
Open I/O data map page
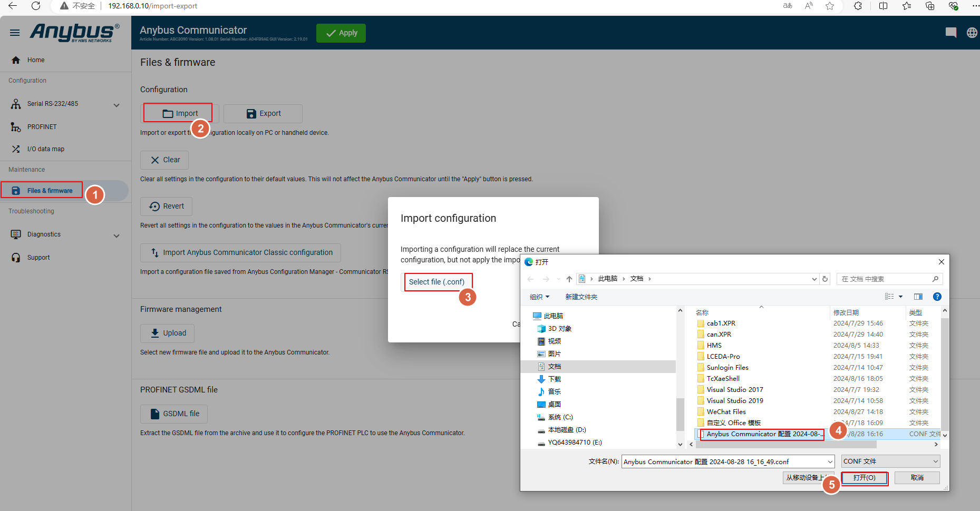click(46, 149)
